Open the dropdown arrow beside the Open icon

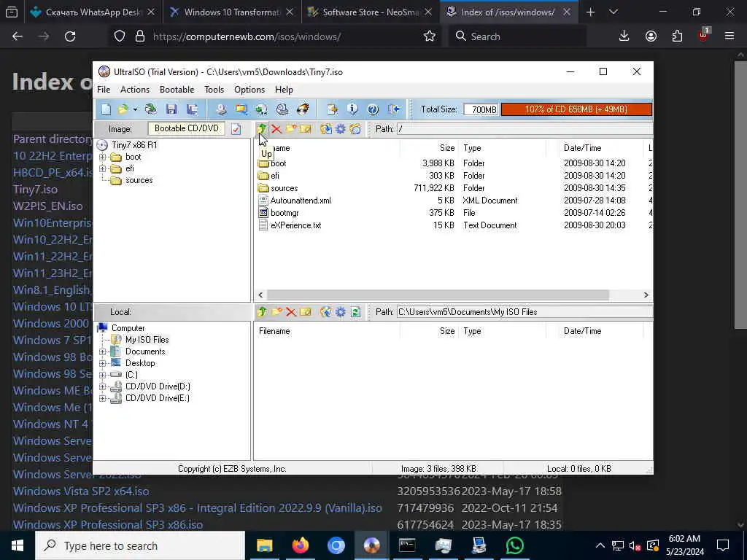click(135, 110)
